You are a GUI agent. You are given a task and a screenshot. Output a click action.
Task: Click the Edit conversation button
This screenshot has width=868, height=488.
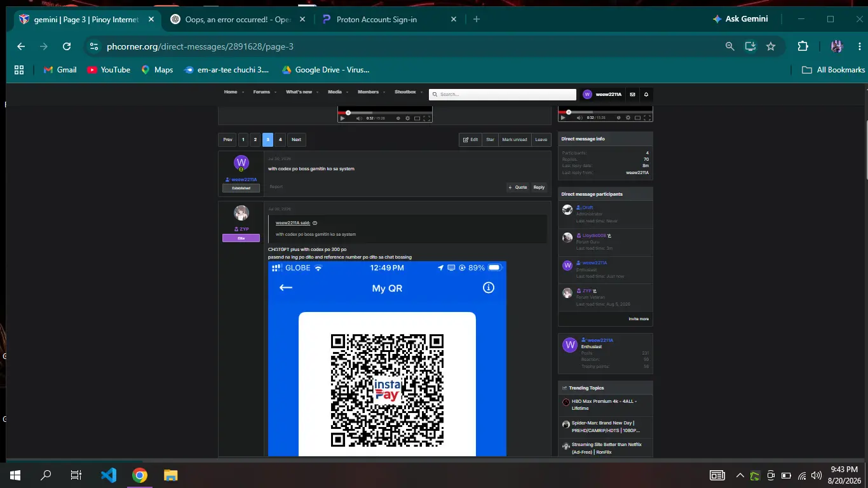[470, 140]
